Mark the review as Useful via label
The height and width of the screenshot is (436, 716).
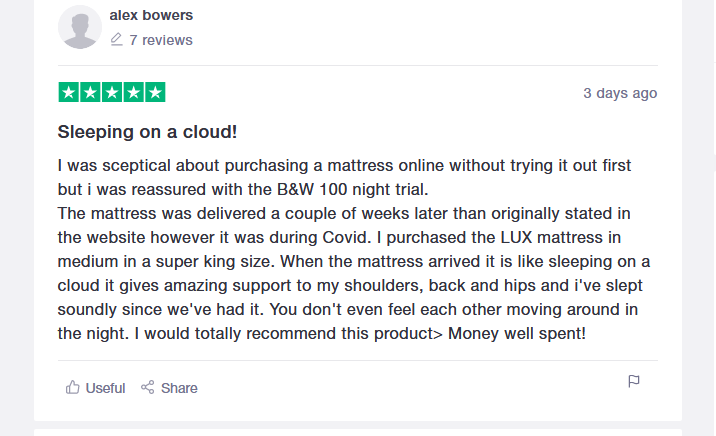[105, 388]
